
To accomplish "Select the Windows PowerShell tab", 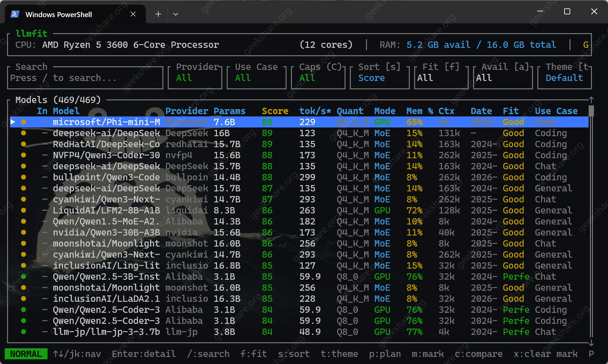I will tap(75, 14).
